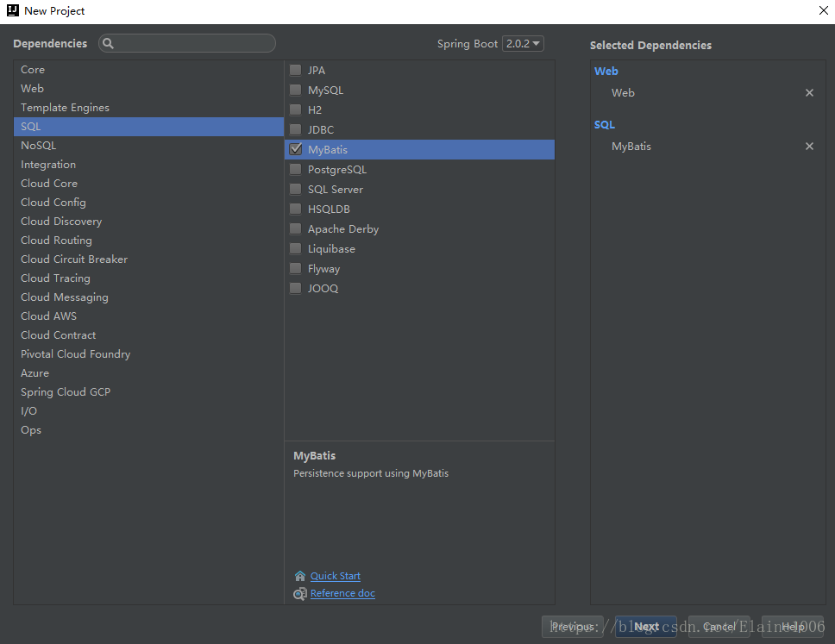
Task: Click the Next button
Action: [x=646, y=627]
